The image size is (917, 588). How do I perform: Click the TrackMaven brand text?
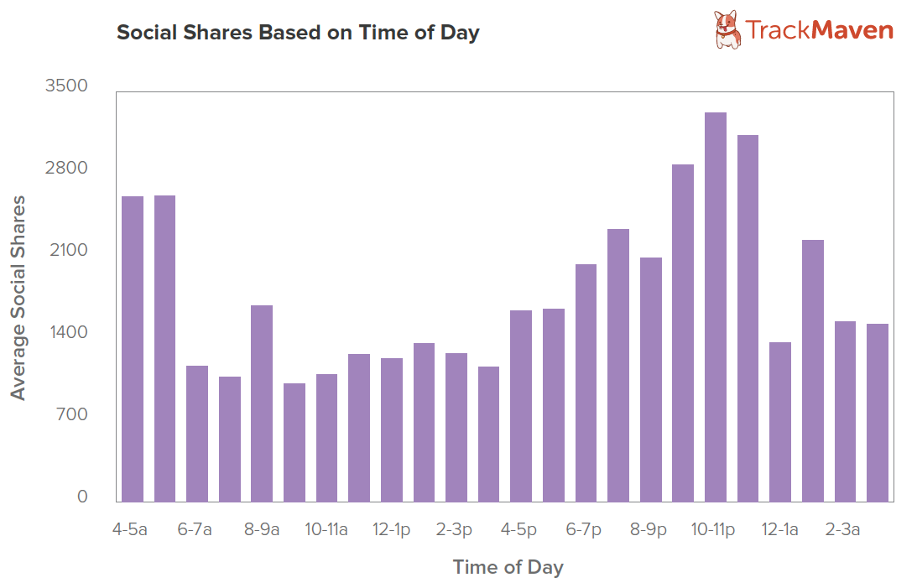point(820,30)
